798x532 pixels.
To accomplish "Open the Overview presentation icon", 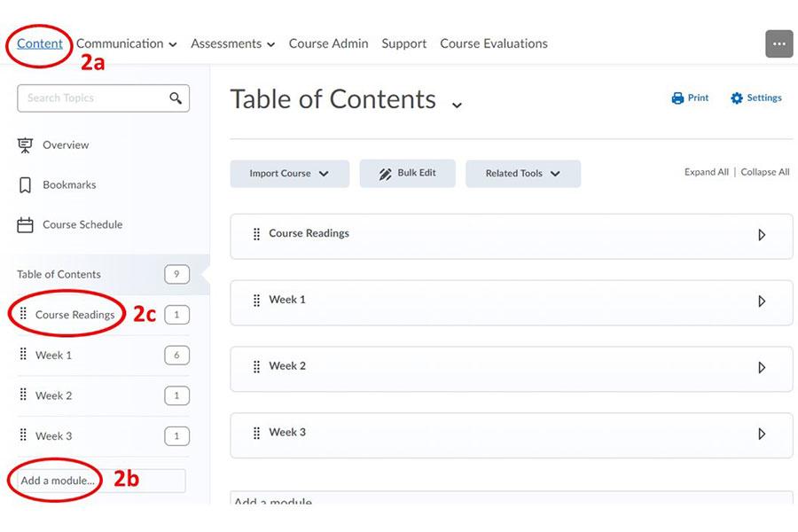I will tap(26, 145).
